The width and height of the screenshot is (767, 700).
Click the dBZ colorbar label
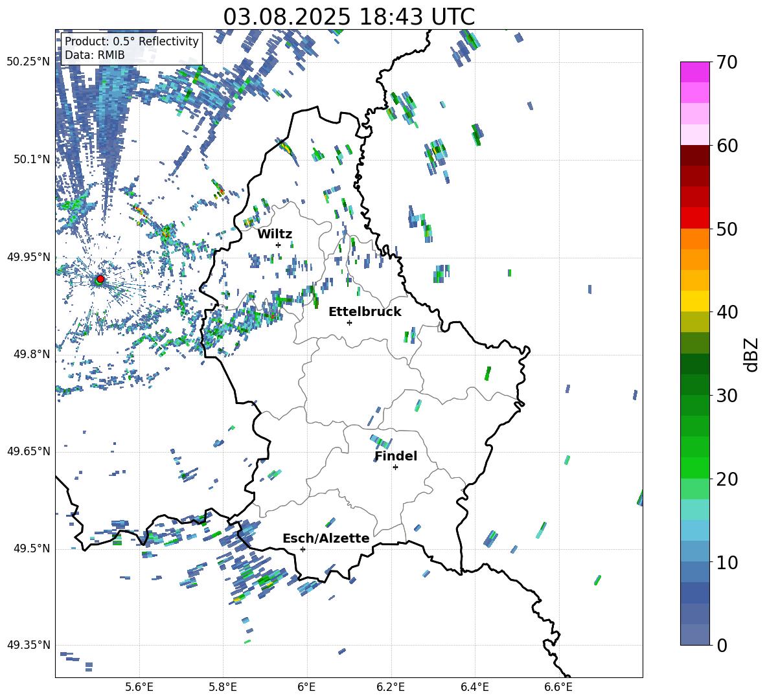(x=750, y=354)
